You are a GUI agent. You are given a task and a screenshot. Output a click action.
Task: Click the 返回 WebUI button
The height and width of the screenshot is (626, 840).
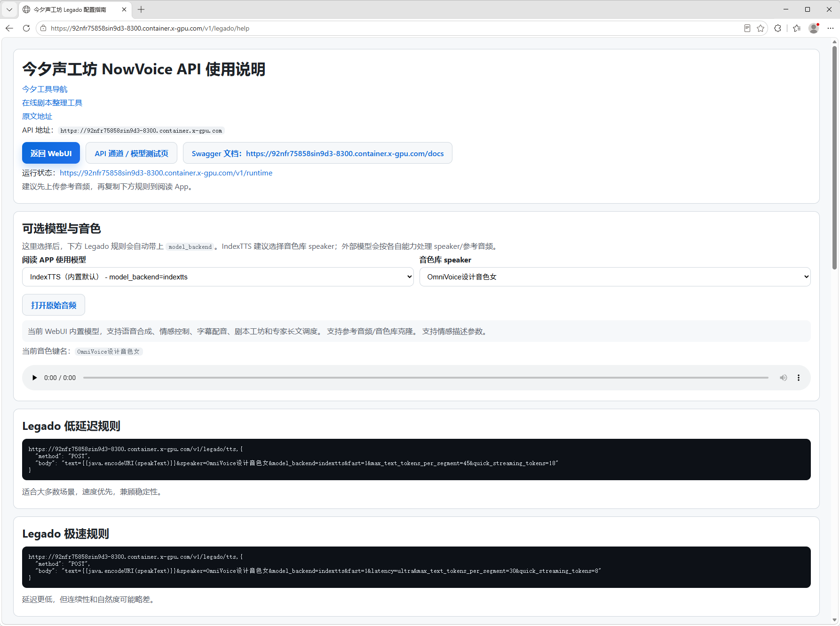tap(51, 153)
